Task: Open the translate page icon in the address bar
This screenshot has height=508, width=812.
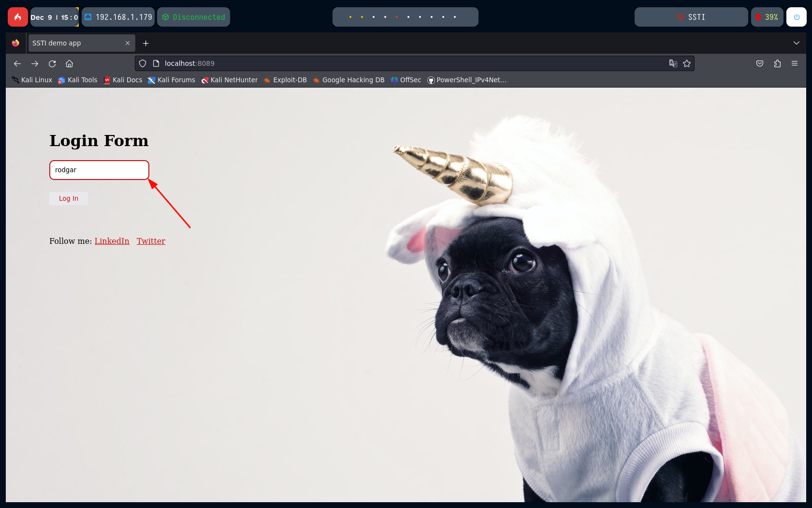Action: coord(673,63)
